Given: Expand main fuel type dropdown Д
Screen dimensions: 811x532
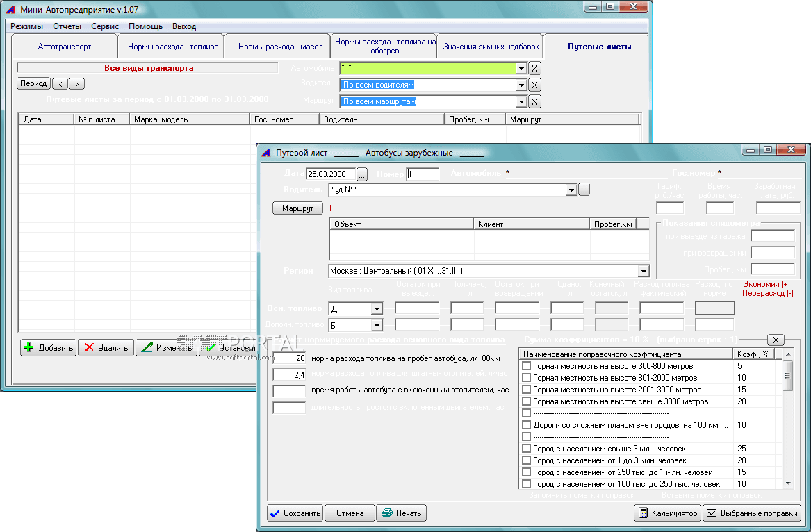Looking at the screenshot, I should pyautogui.click(x=377, y=308).
